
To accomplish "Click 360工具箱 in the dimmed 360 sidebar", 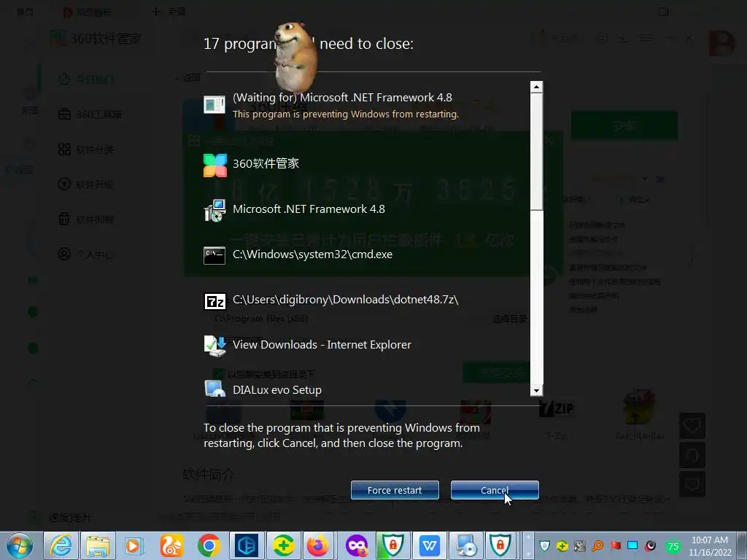I will [x=90, y=114].
